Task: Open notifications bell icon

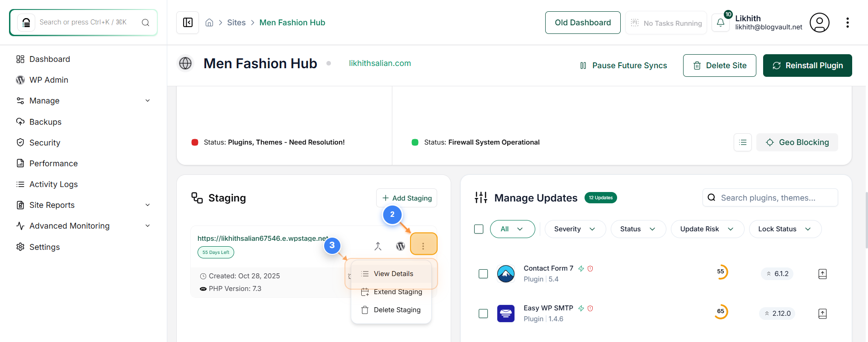Action: [721, 23]
